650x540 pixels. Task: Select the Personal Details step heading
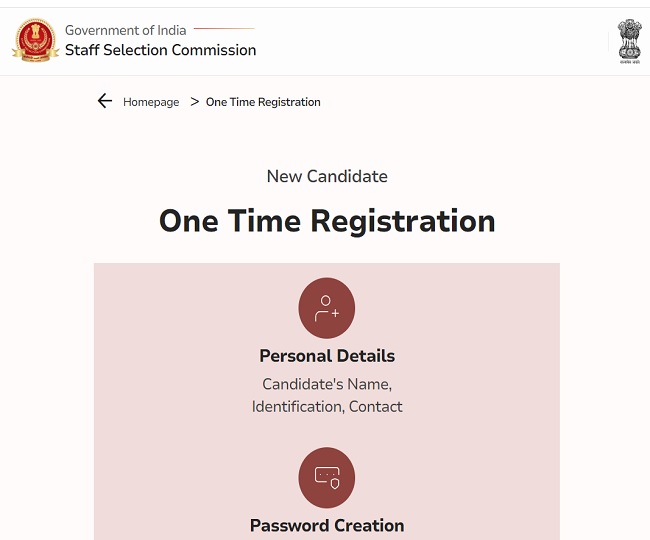pos(327,356)
